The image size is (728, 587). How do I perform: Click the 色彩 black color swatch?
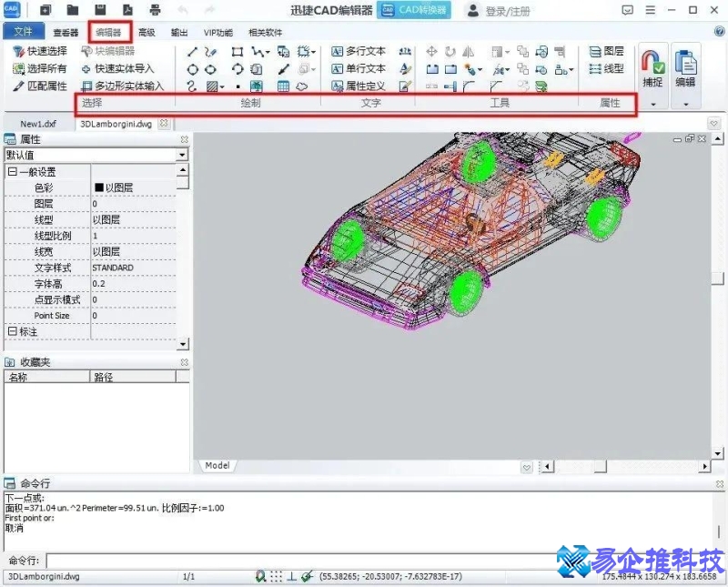[99, 187]
